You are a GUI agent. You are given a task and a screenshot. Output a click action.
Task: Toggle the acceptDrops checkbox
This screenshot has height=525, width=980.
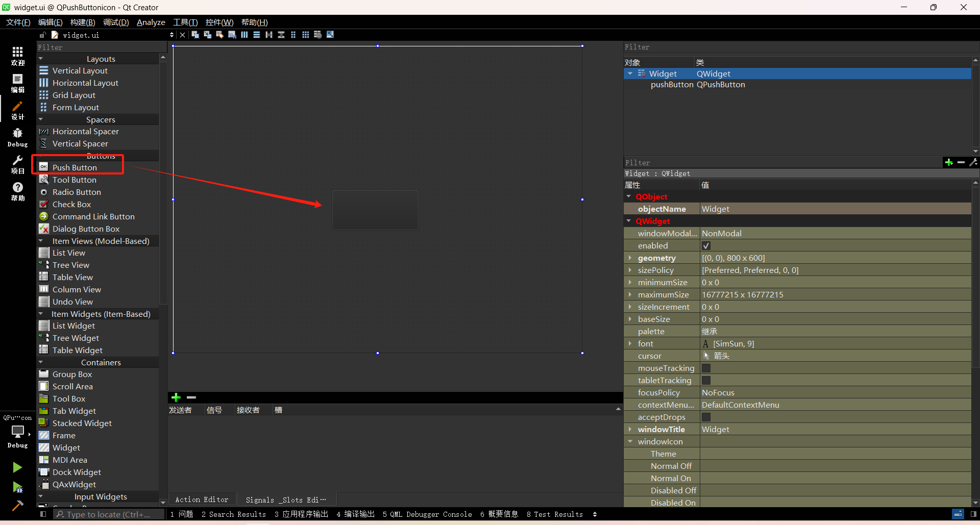point(706,417)
